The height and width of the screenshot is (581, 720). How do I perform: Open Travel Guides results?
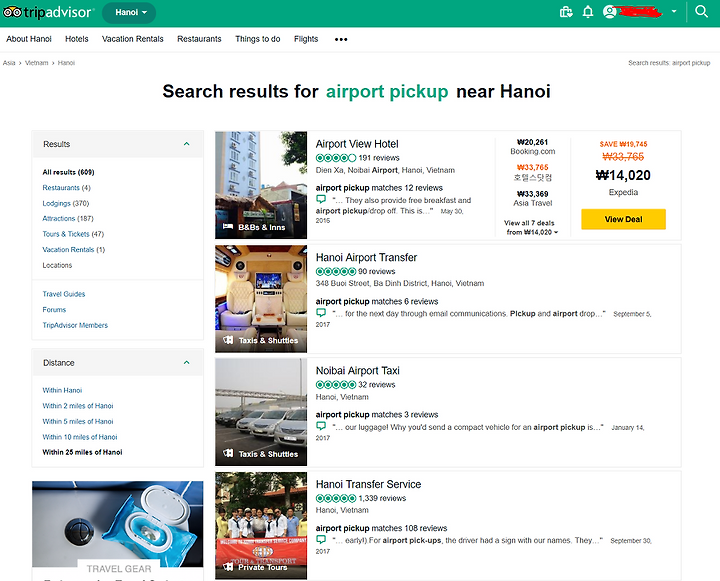(x=63, y=294)
